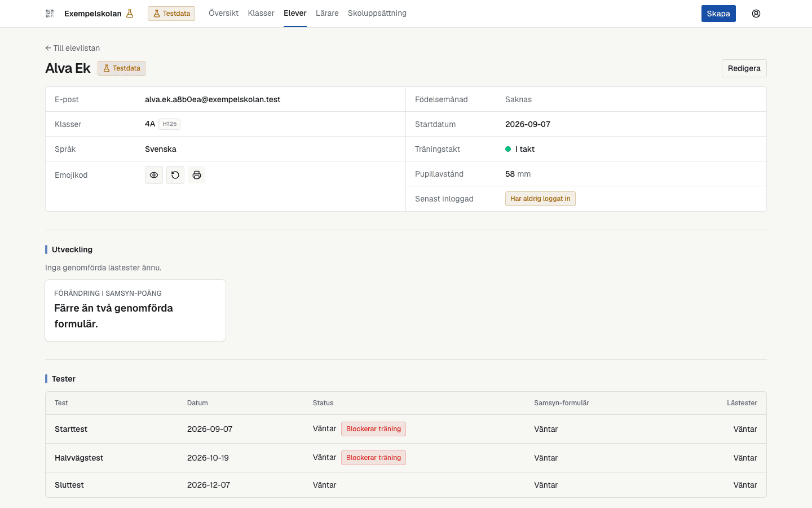The height and width of the screenshot is (508, 812).
Task: Switch to the Elever tab
Action: [x=295, y=13]
